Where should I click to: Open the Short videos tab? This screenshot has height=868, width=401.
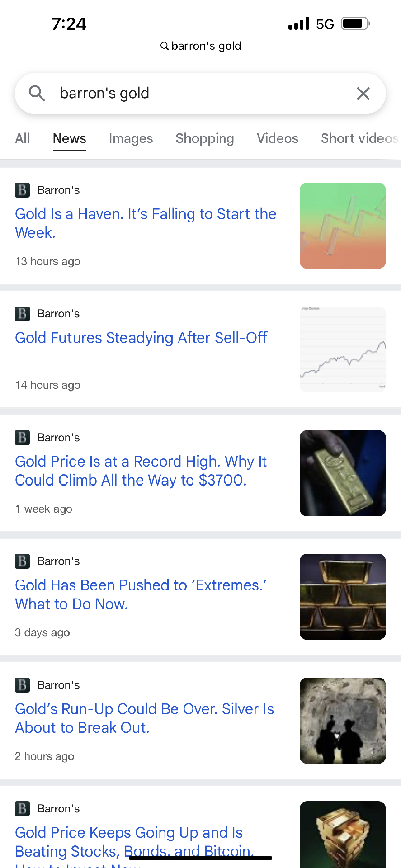359,138
